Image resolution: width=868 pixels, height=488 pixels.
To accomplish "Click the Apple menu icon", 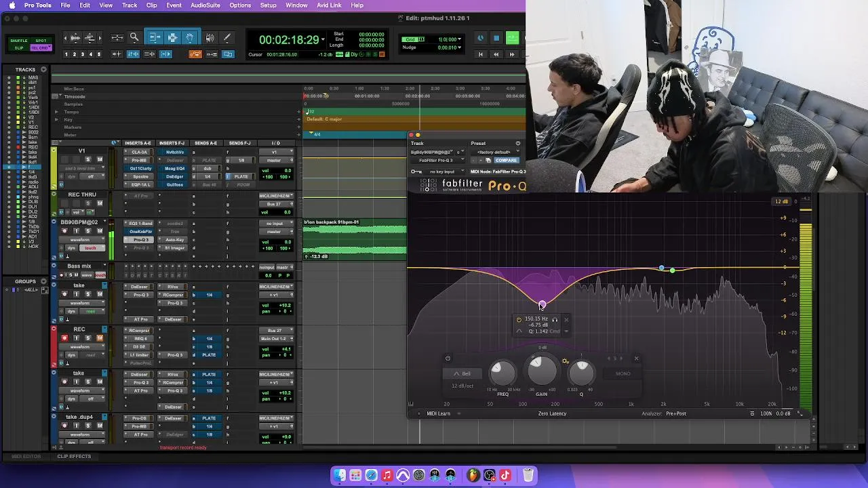I will click(12, 5).
